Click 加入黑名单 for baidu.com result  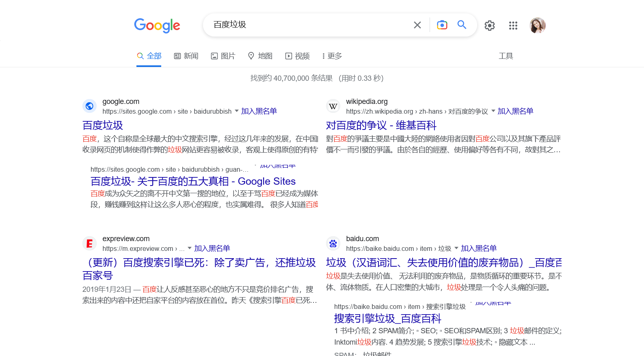click(x=479, y=248)
